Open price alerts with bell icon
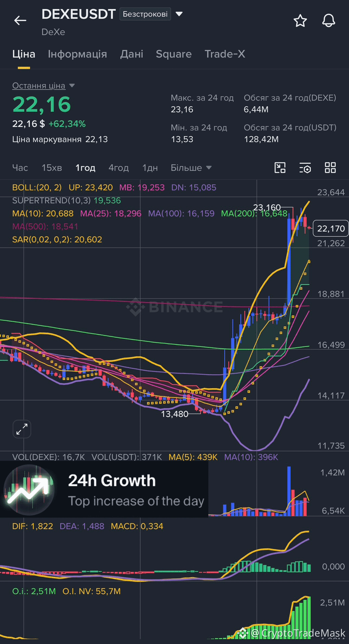 [329, 20]
